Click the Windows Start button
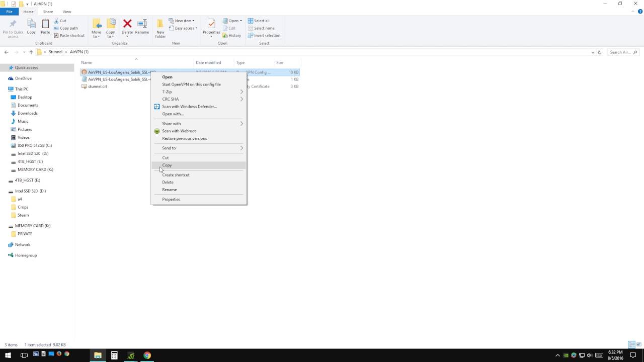 click(x=8, y=355)
